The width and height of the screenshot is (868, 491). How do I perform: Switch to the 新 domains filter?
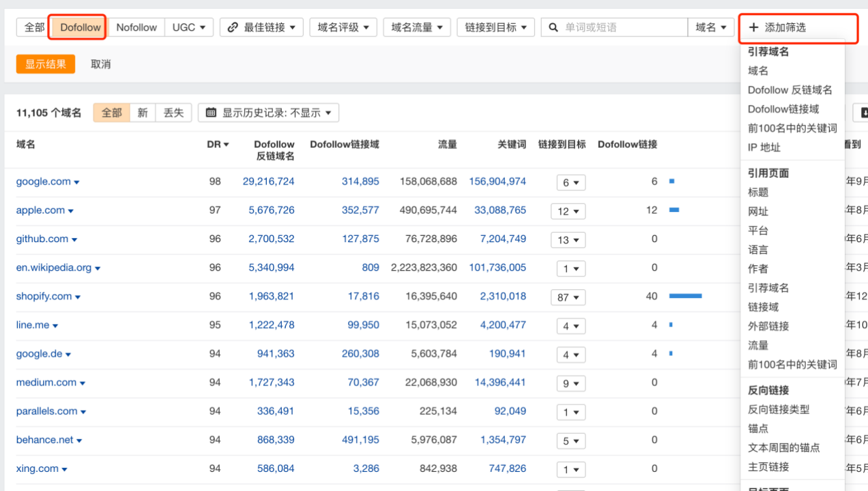coord(143,113)
